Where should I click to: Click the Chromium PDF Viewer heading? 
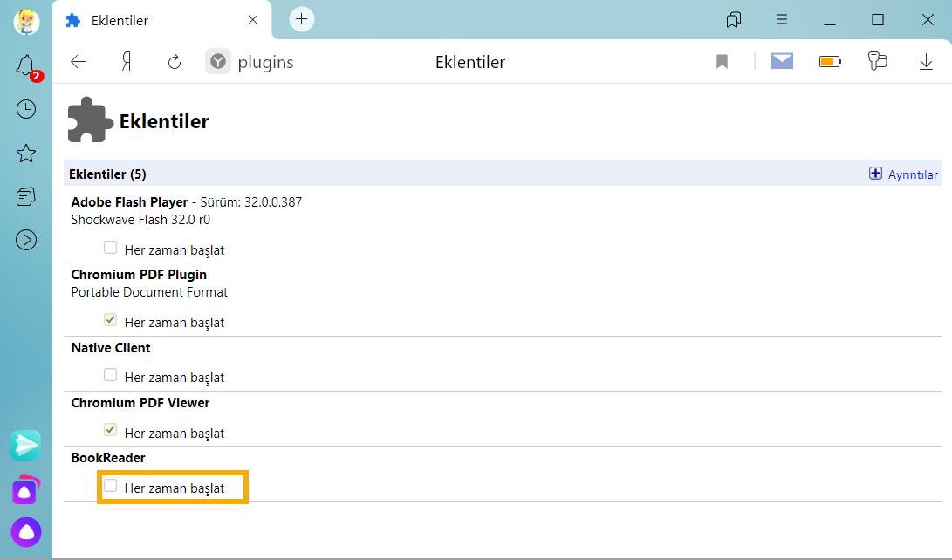[x=140, y=403]
